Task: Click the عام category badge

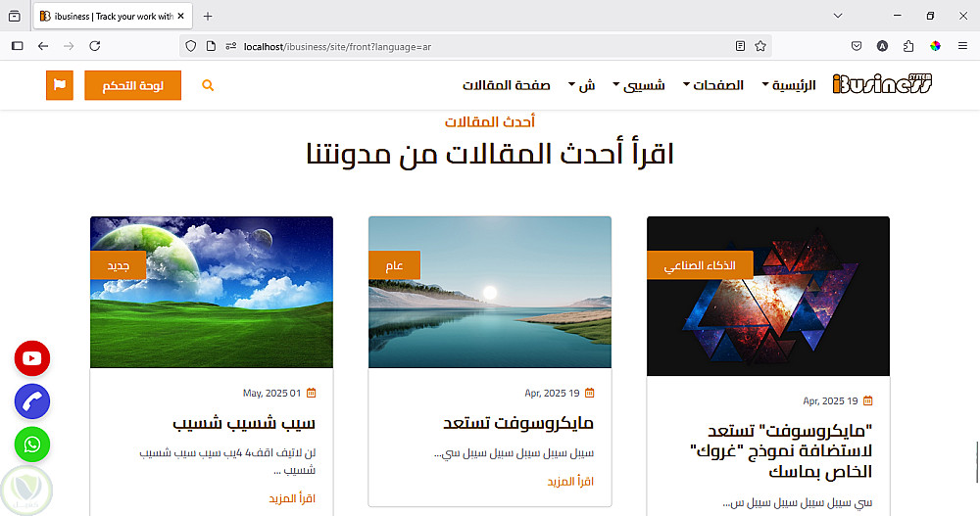Action: [394, 265]
